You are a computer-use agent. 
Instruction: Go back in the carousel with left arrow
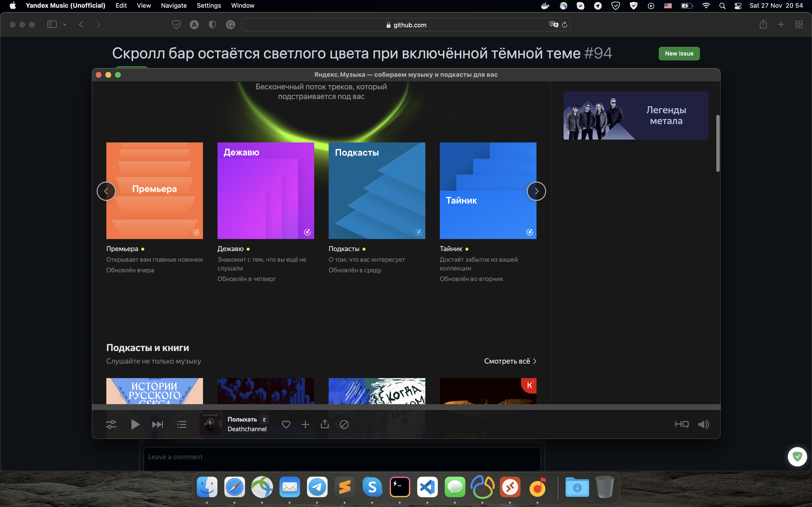(x=106, y=191)
